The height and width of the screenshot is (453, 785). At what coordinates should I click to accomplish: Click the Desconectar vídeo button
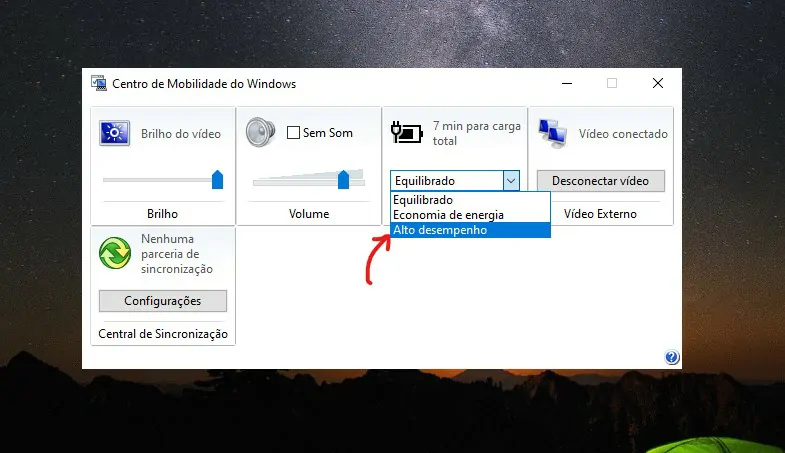(601, 181)
